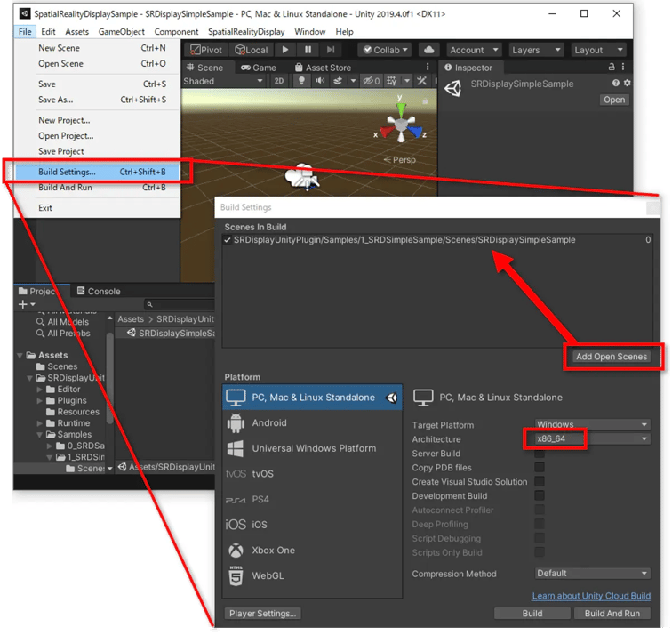The image size is (672, 635).
Task: Expand the Editor folder
Action: pos(39,390)
